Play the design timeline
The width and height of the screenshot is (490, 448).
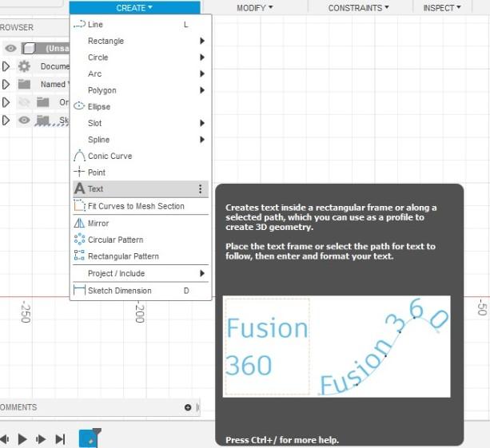click(22, 439)
